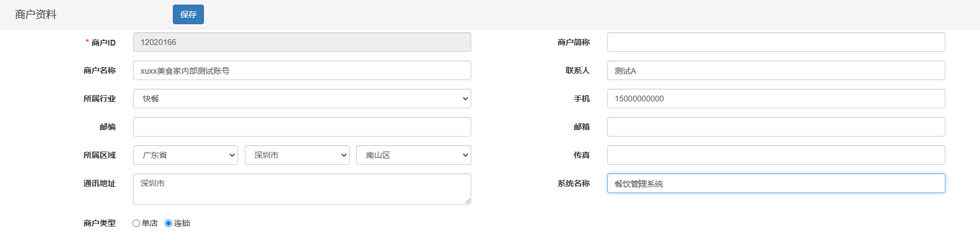Click the disabled 商户ID field
The width and height of the screenshot is (980, 242).
click(301, 42)
